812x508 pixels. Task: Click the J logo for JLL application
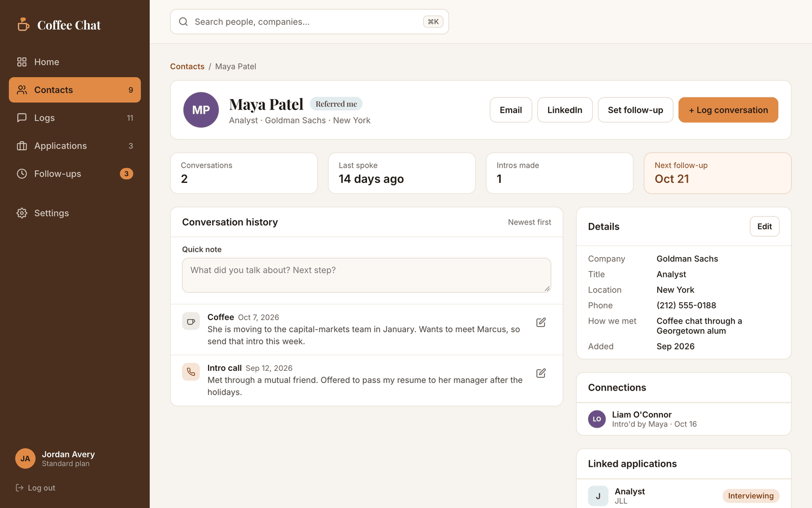tap(598, 496)
